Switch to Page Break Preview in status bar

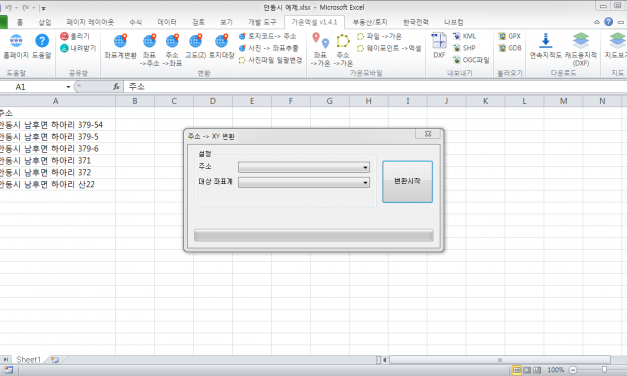537,370
